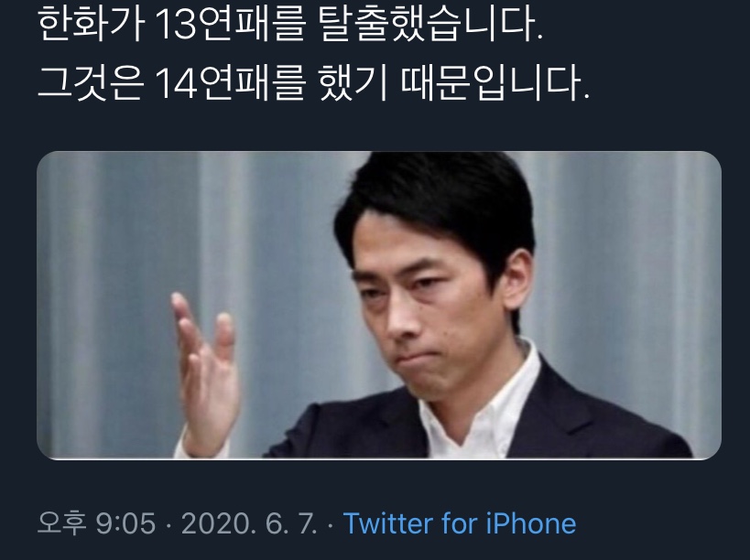Screen dimensions: 750x560
Task: Click the word Twitter in the source label
Action: (387, 523)
